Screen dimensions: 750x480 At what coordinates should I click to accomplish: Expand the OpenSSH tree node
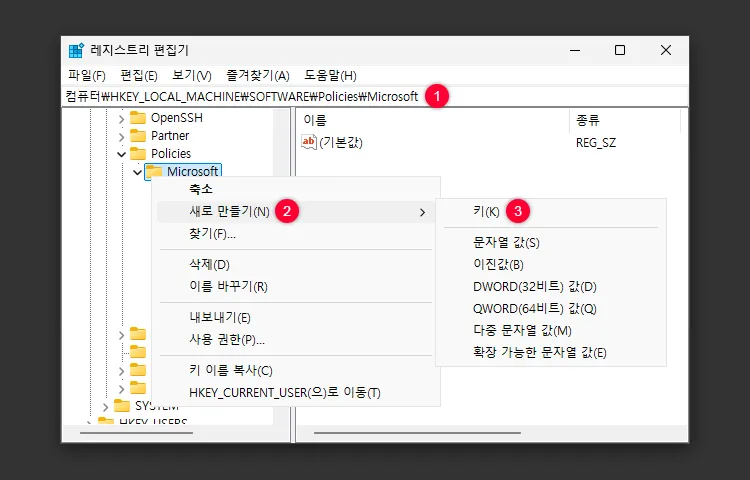click(121, 119)
